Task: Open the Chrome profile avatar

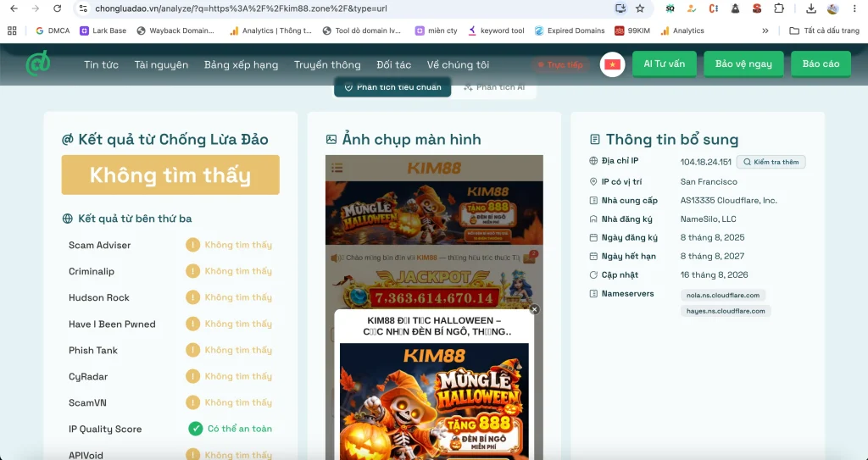Action: (832, 8)
